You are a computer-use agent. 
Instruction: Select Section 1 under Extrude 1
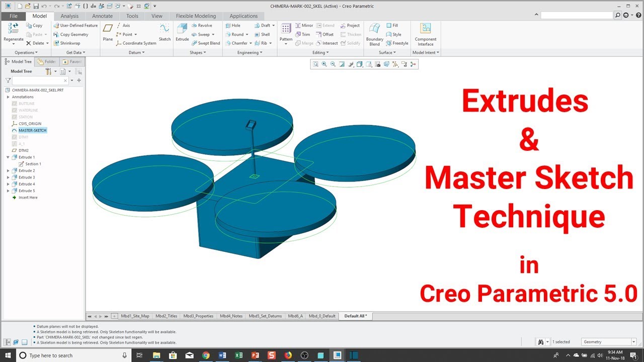point(33,164)
